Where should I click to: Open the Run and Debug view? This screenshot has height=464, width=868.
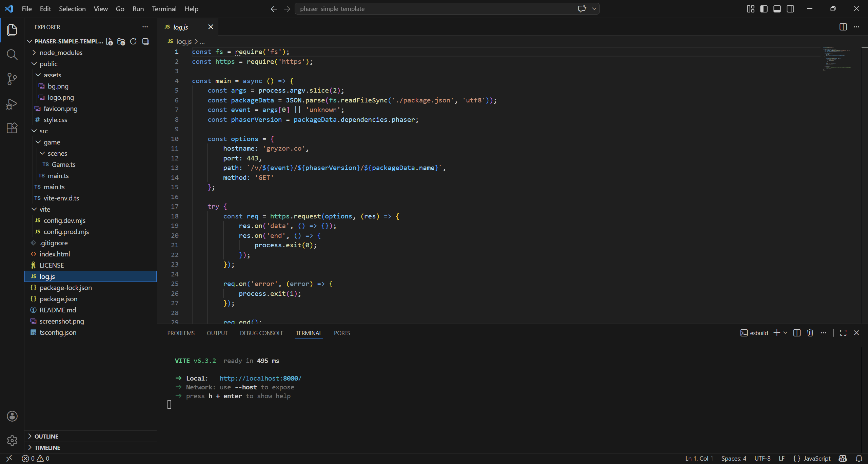[12, 104]
